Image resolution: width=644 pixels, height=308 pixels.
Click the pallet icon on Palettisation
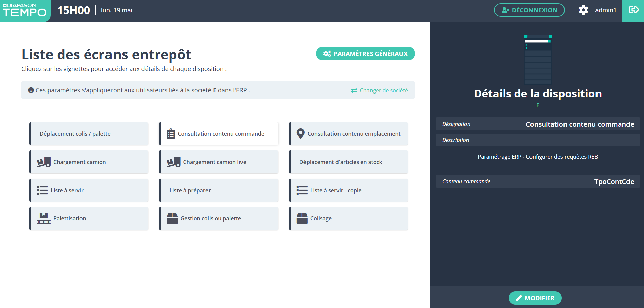point(44,218)
